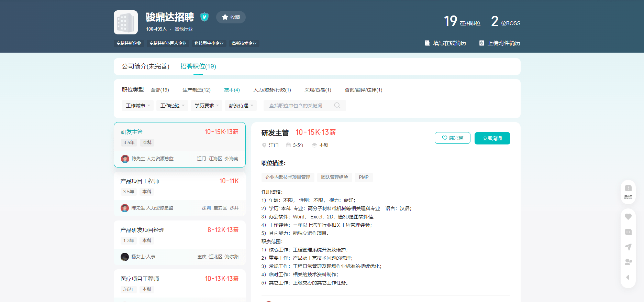Click the company logo building icon

tap(126, 22)
